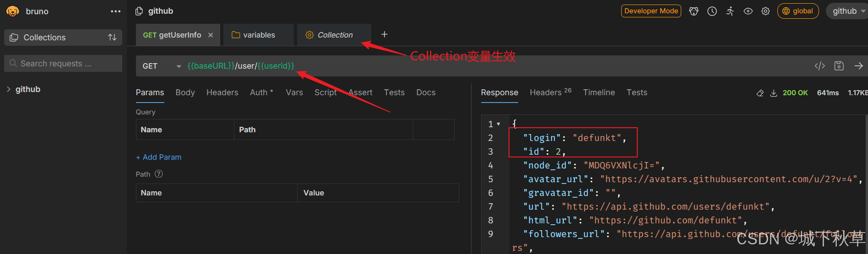Click the Bruno dog logo icon
This screenshot has height=254, width=868.
(x=13, y=11)
